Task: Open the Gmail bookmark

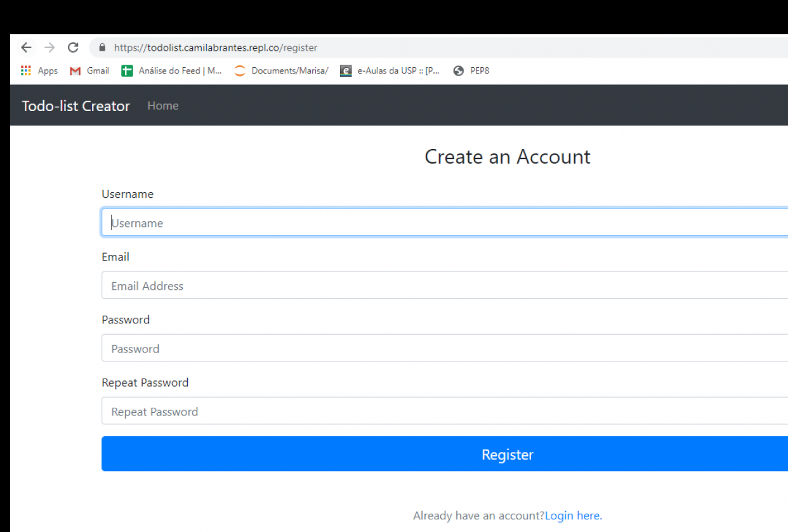Action: (89, 71)
